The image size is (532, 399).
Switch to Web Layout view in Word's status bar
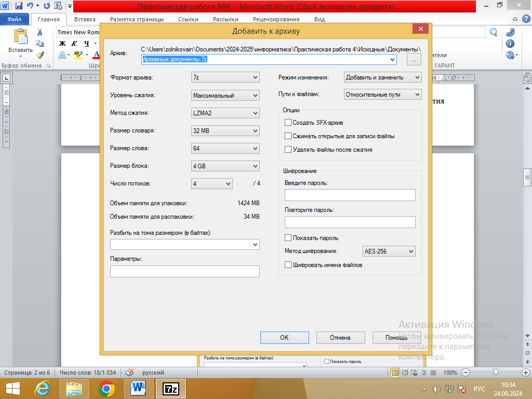tap(414, 373)
